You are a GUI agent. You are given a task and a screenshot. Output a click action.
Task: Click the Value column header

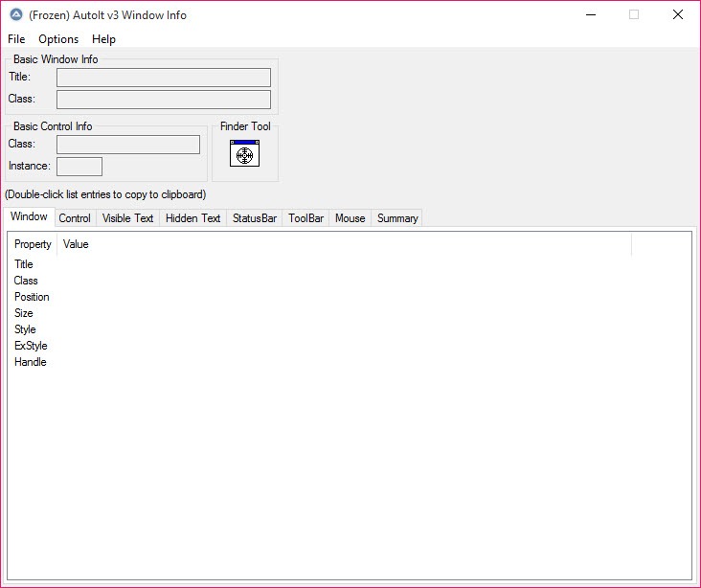point(344,244)
